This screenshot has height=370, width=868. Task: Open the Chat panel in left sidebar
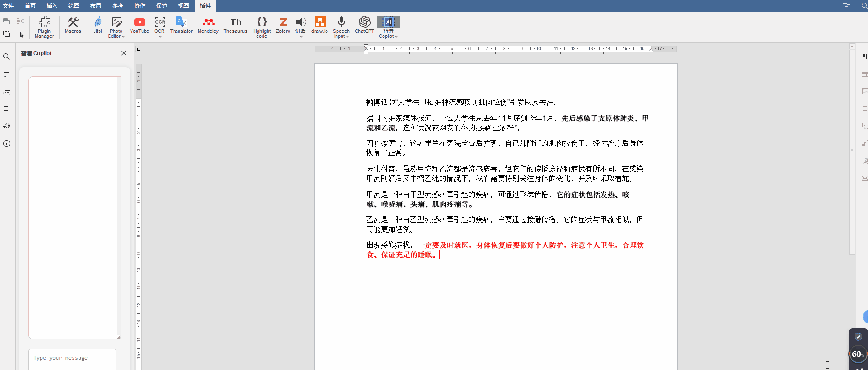[x=6, y=91]
